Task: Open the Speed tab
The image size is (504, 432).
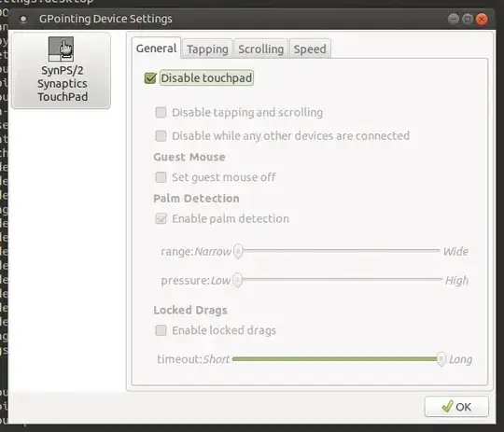Action: [x=310, y=49]
